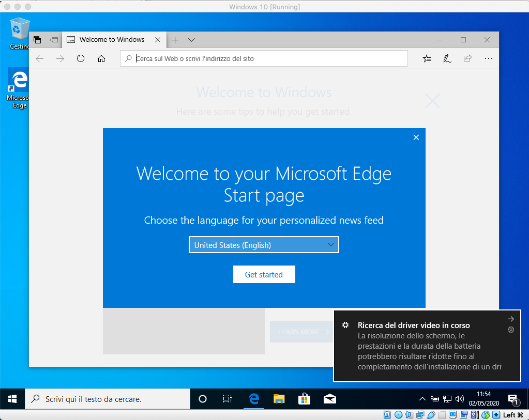Open File Explorer from taskbar

(279, 399)
